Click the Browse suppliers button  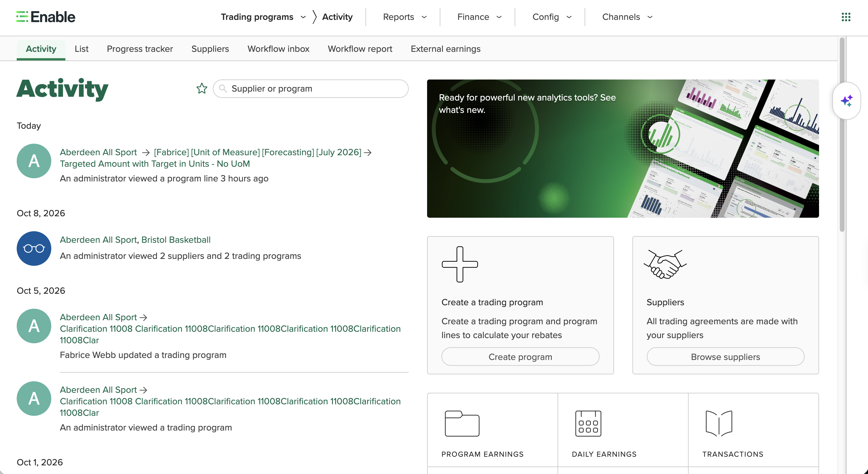click(725, 357)
